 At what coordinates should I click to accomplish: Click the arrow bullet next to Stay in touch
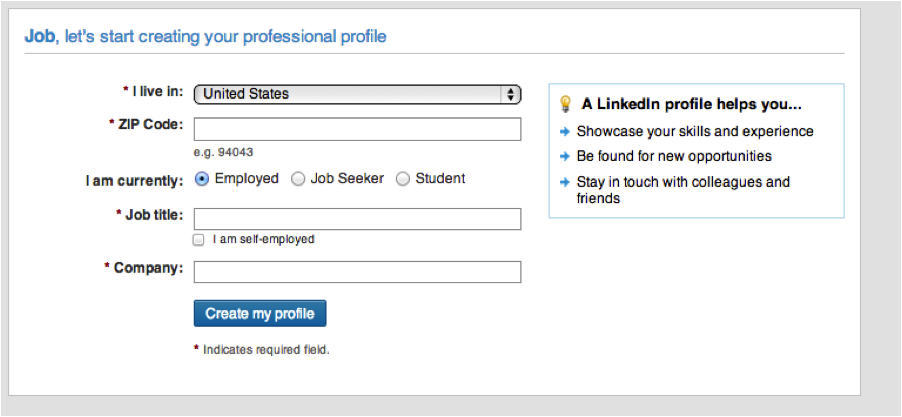point(565,182)
